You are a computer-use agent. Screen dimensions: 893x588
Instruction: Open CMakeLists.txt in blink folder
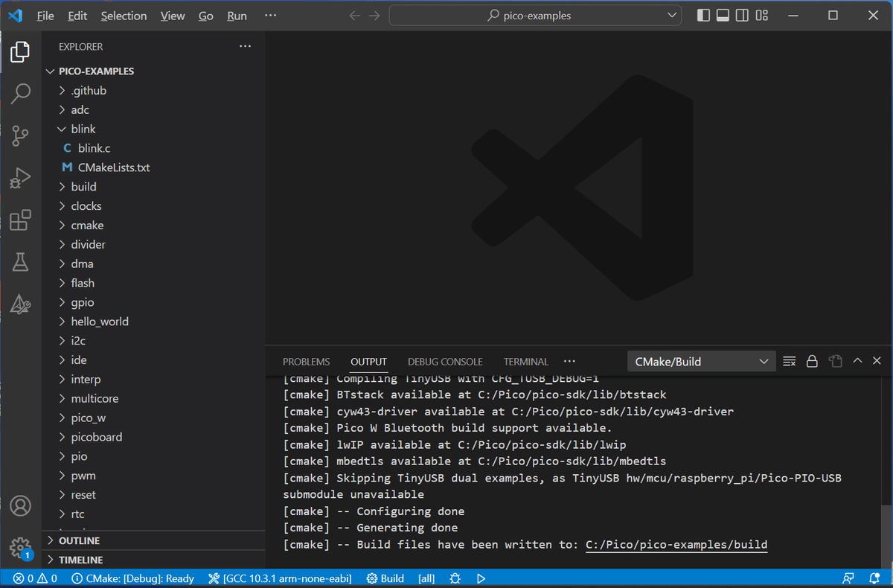153,168
